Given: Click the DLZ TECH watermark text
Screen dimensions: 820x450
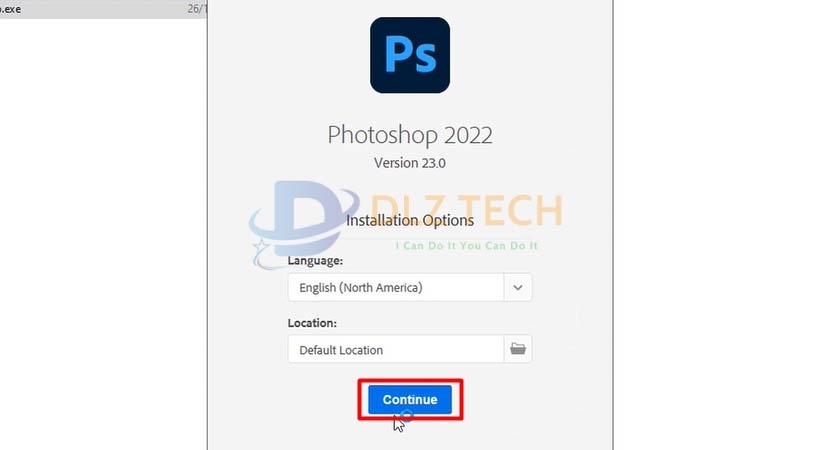Looking at the screenshot, I should click(x=467, y=210).
